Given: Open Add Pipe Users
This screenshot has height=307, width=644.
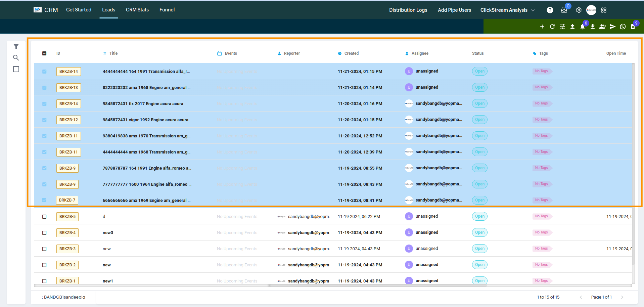Looking at the screenshot, I should click(454, 10).
